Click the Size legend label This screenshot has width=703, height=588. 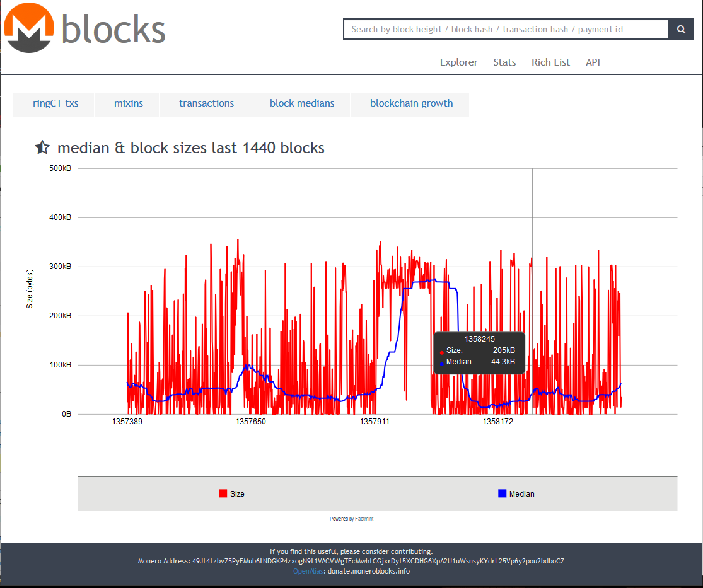coord(237,494)
